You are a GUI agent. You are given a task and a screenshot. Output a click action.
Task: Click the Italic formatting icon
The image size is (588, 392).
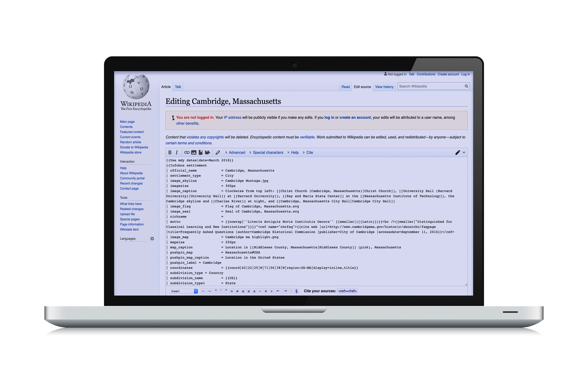[176, 152]
